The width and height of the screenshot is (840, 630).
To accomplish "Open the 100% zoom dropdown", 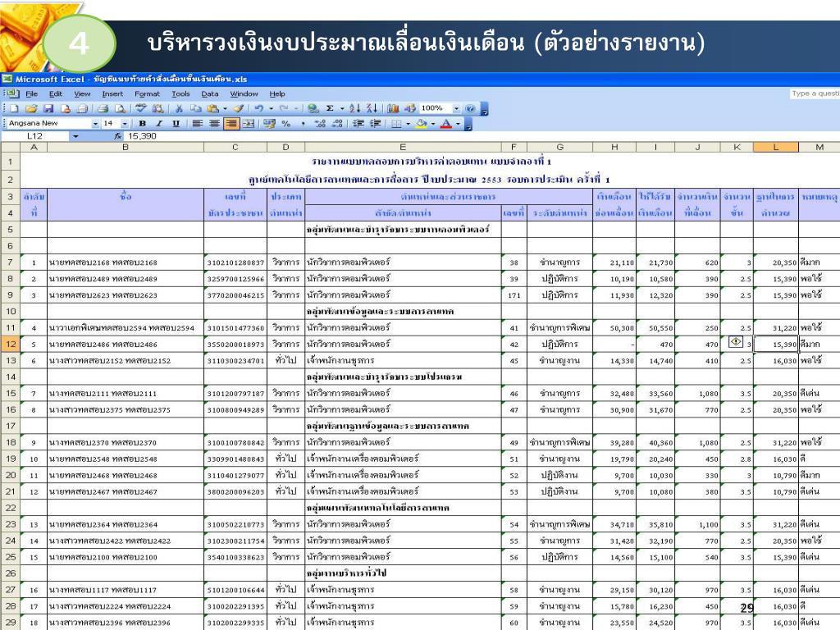I will tap(456, 108).
